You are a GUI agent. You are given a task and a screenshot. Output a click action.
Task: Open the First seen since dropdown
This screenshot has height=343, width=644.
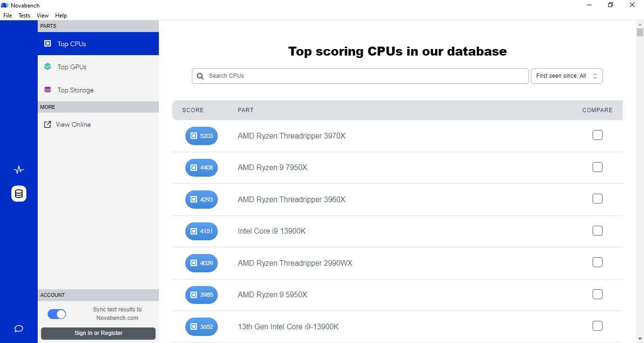567,76
